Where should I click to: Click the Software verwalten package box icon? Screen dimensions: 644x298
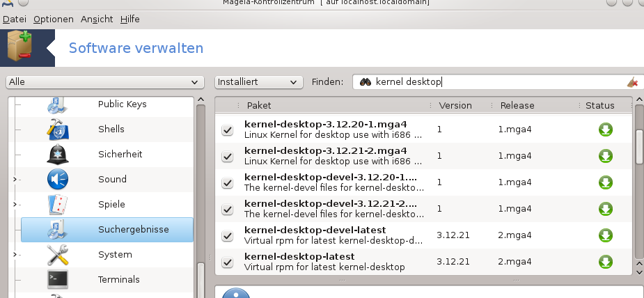(19, 47)
